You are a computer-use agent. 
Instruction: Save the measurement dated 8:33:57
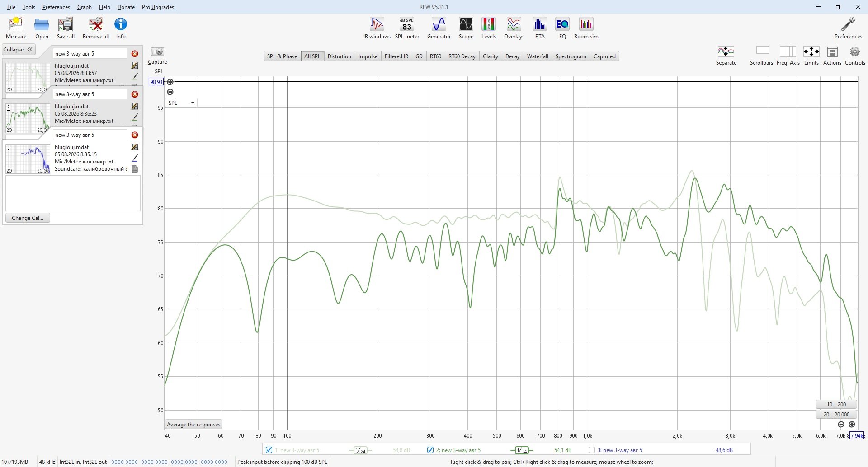point(135,66)
